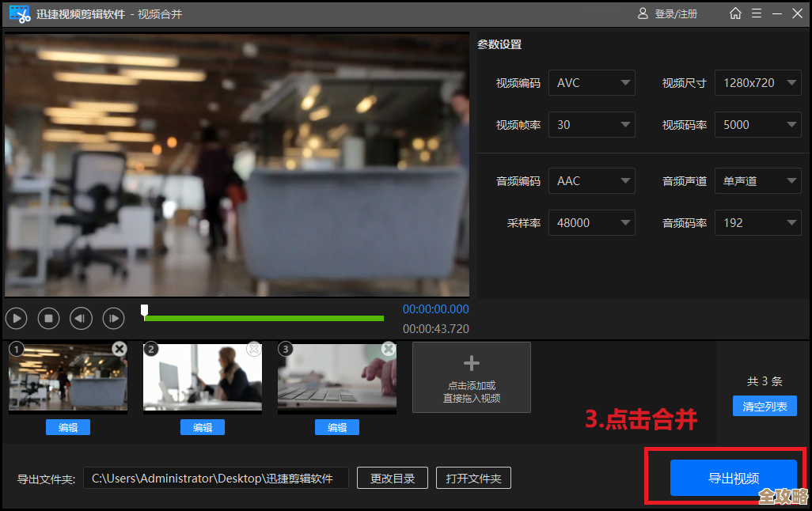Open the hamburger menu in title bar
The height and width of the screenshot is (511, 812).
click(x=757, y=13)
